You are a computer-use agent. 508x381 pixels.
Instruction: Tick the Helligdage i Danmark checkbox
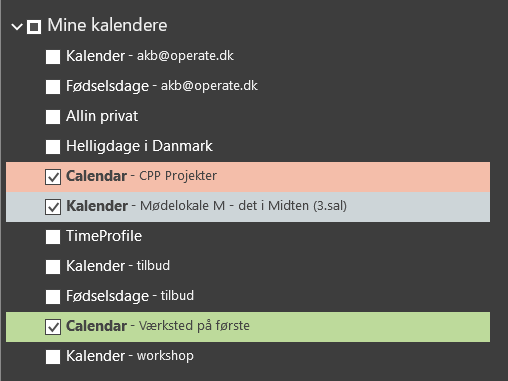[53, 147]
